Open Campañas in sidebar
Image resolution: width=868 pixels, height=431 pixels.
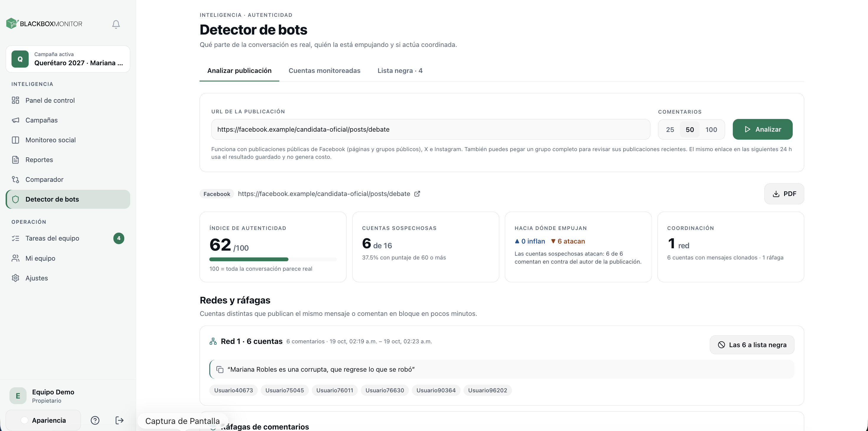[68, 120]
